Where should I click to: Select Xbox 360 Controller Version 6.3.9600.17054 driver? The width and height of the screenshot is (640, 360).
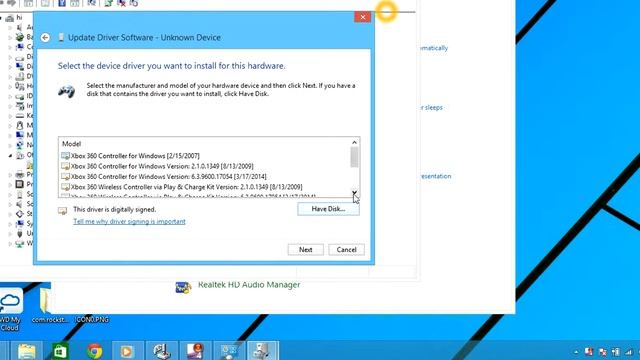tap(164, 177)
